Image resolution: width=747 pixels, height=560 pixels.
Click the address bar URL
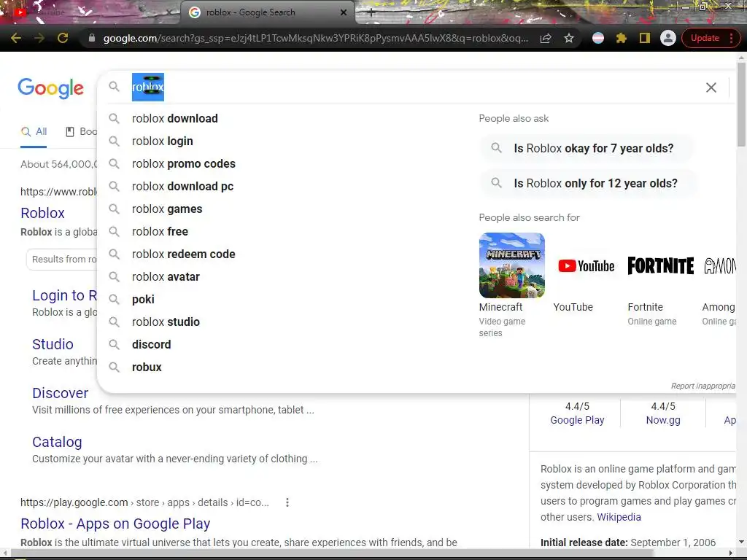click(315, 38)
